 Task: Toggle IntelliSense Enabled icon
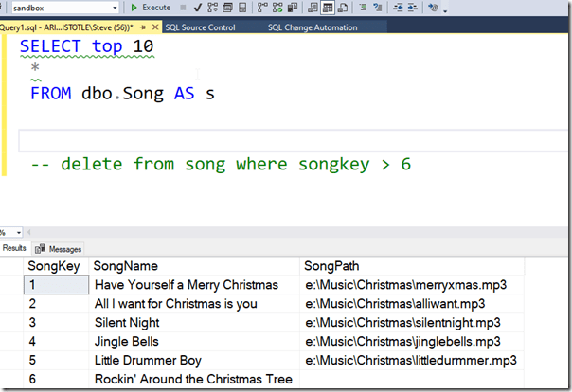tap(242, 8)
